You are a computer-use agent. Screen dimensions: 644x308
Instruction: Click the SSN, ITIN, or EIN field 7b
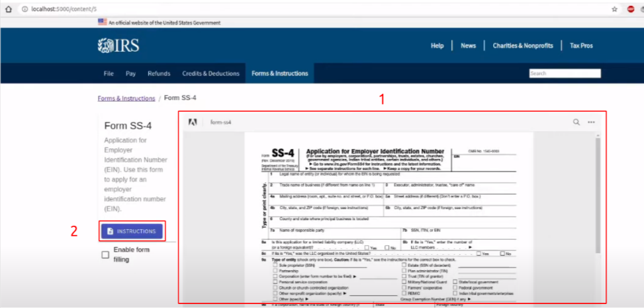pyautogui.click(x=459, y=234)
